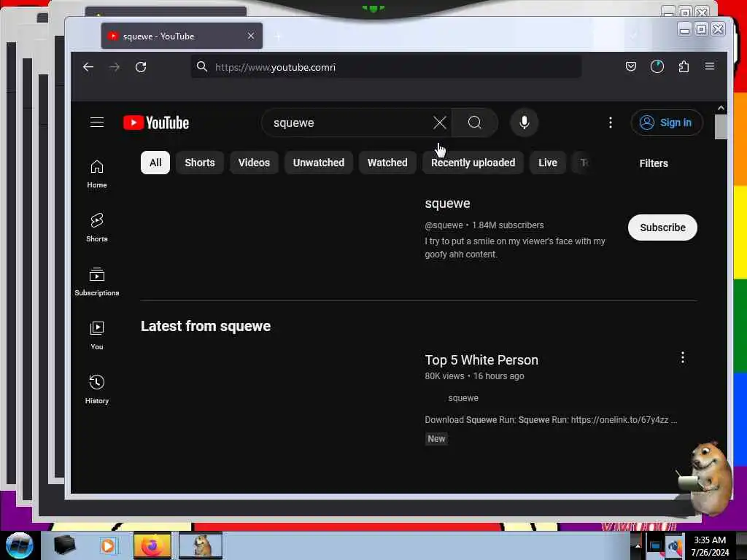
Task: Open Home in the YouTube sidebar
Action: pyautogui.click(x=97, y=174)
